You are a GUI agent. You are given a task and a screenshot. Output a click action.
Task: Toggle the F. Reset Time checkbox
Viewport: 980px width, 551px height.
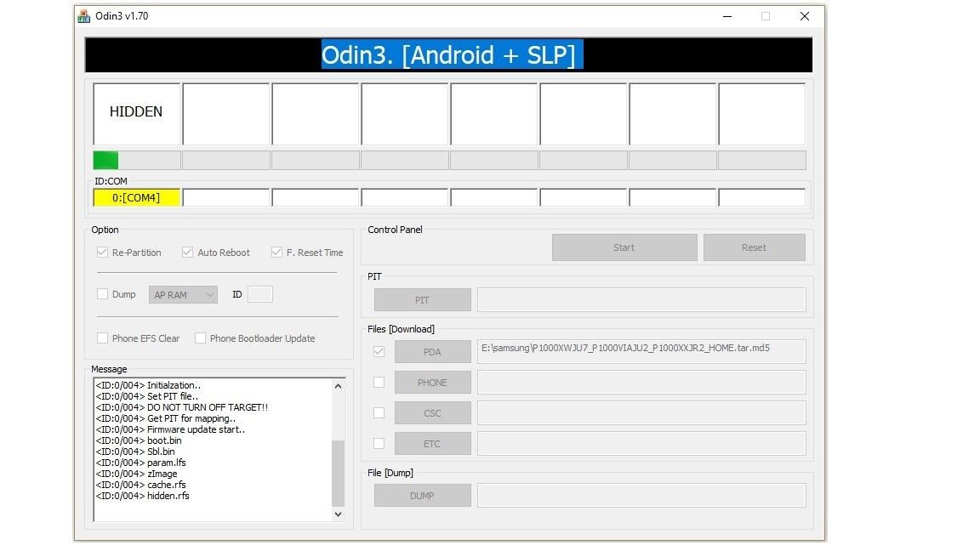[x=276, y=253]
